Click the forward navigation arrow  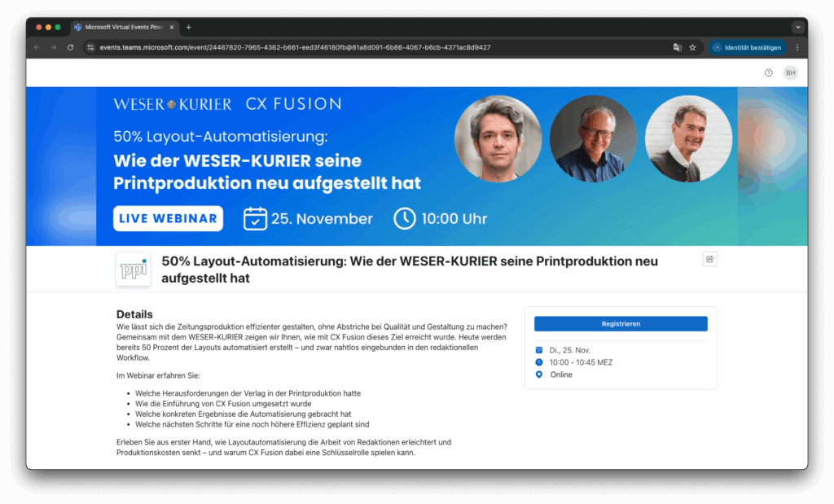tap(53, 47)
